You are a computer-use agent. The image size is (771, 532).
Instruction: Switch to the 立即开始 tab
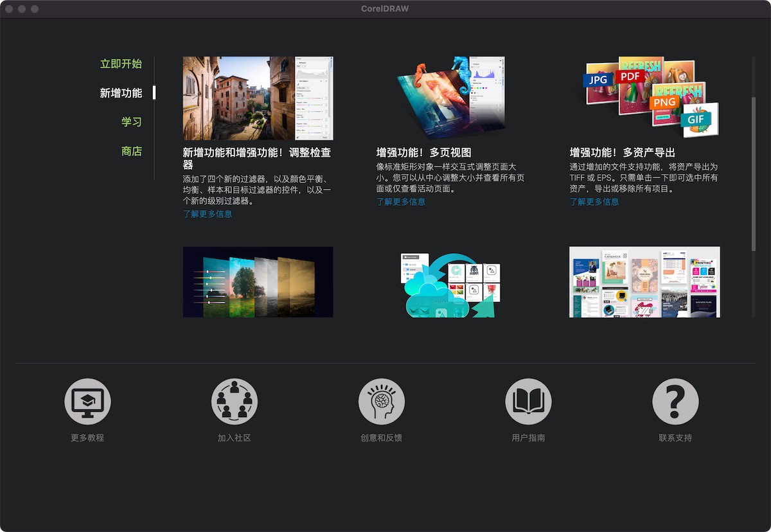(121, 64)
